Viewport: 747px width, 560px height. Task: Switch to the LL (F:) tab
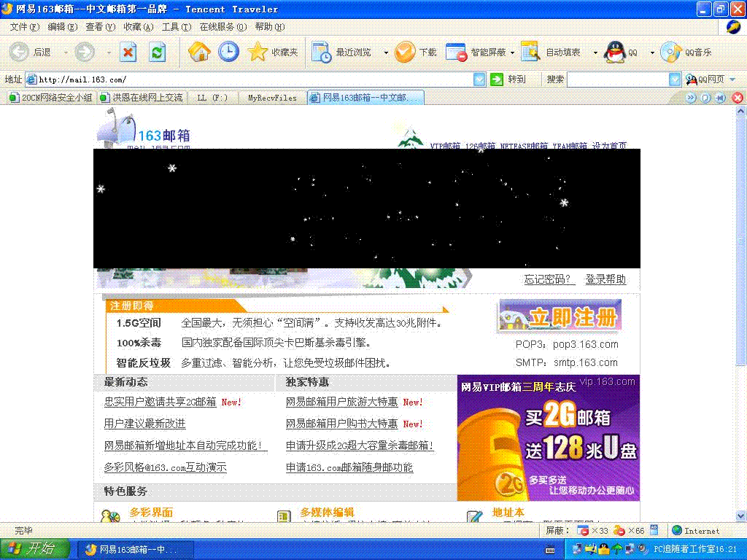[x=212, y=98]
